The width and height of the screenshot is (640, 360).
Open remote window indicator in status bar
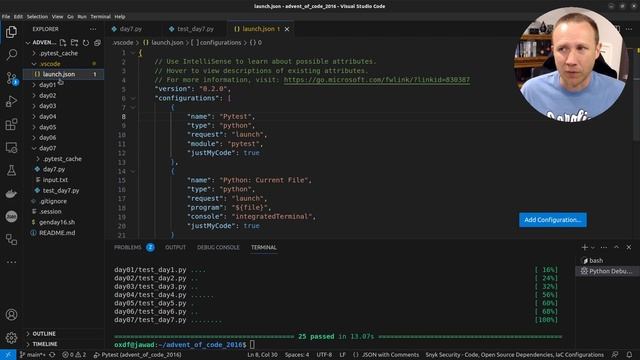[x=8, y=355]
